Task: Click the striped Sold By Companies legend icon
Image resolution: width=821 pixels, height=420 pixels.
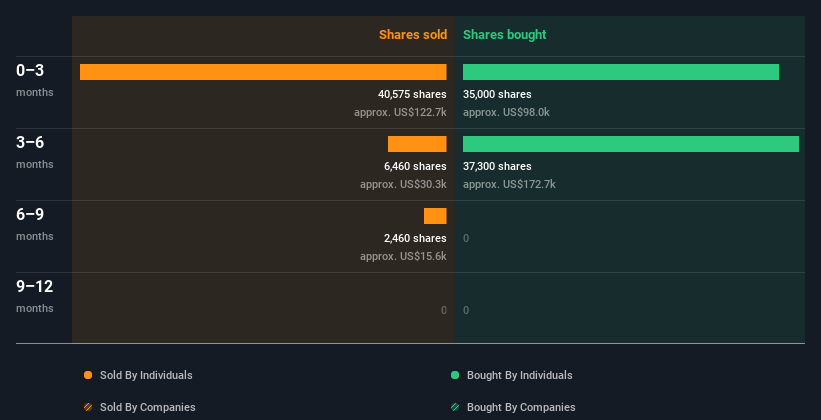Action: [88, 407]
